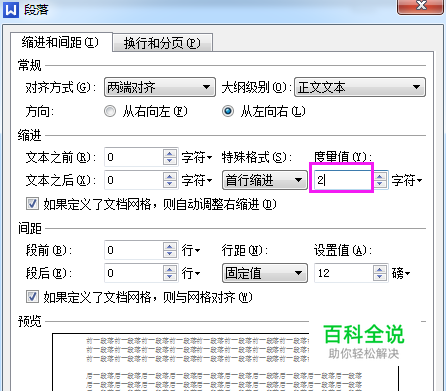Open the 行 unit dropdown for 段前
This screenshot has height=391, width=446.
pyautogui.click(x=191, y=250)
